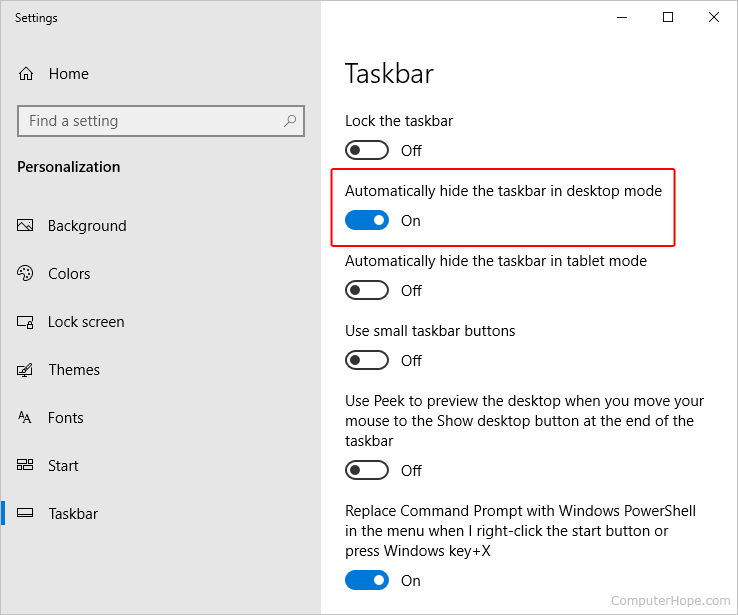Click the Fonts icon

(24, 417)
